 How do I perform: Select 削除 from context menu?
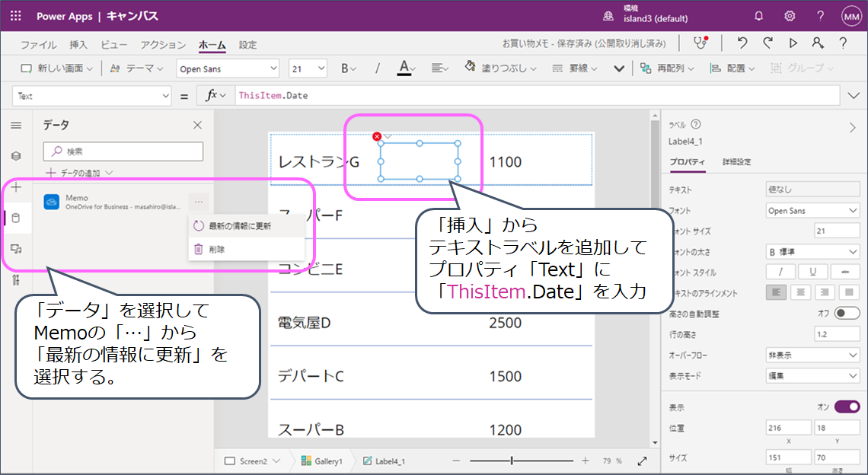(247, 249)
